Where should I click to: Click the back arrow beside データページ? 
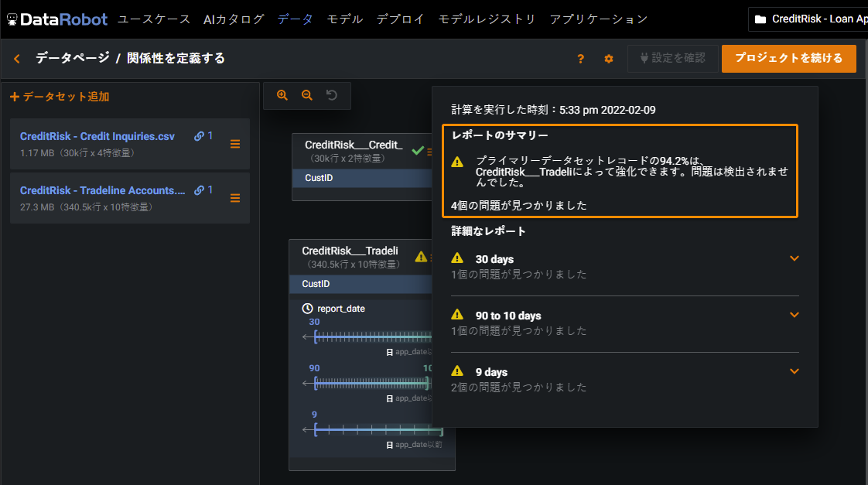click(x=17, y=59)
